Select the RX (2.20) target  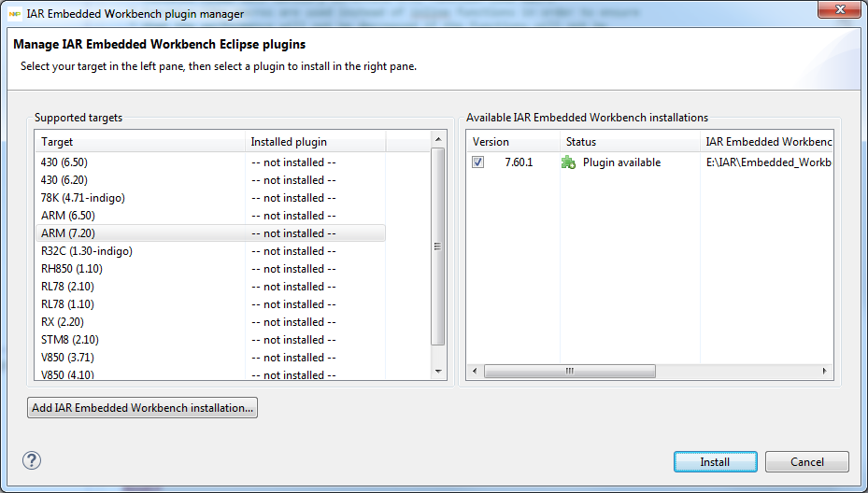click(x=210, y=321)
